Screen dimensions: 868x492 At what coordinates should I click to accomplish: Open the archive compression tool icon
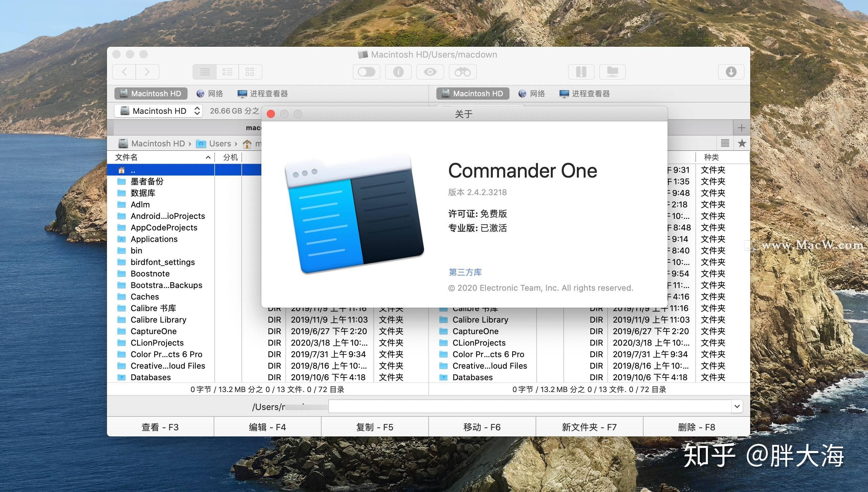coord(581,71)
